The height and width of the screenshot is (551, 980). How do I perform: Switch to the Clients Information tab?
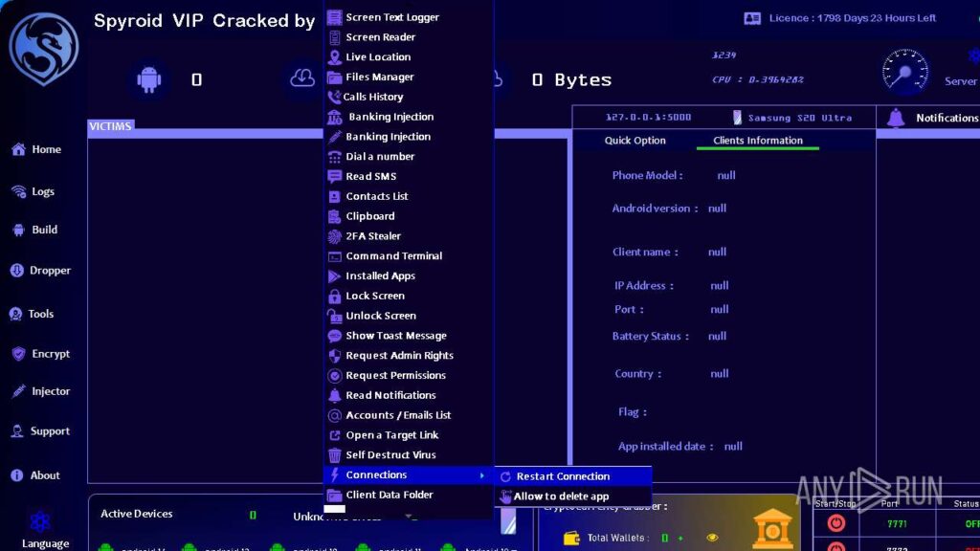pyautogui.click(x=758, y=140)
